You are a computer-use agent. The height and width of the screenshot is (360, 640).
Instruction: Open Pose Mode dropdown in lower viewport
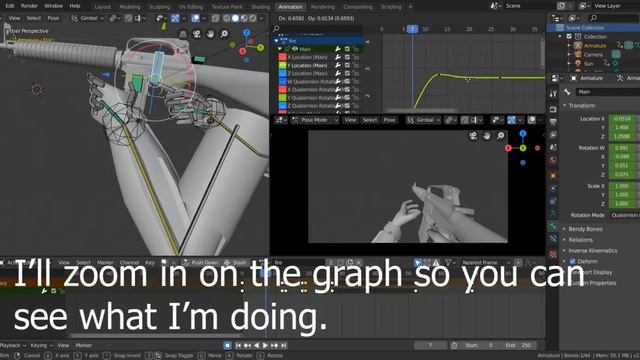tap(315, 120)
